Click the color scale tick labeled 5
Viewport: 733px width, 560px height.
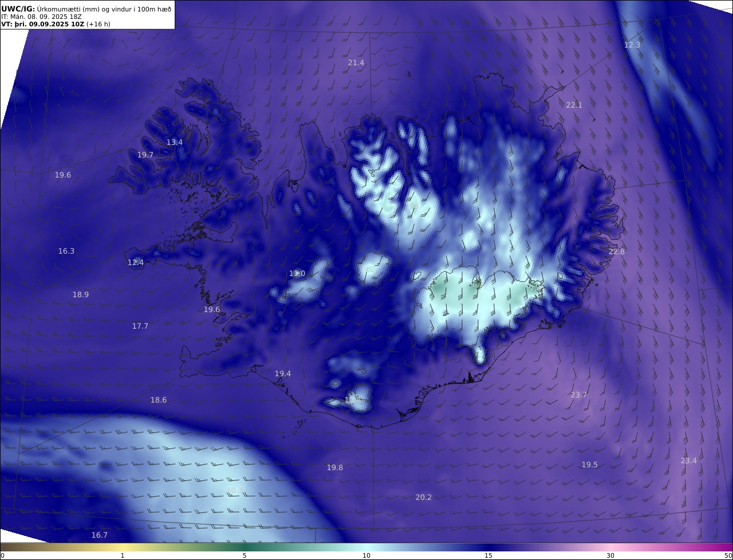click(x=245, y=555)
